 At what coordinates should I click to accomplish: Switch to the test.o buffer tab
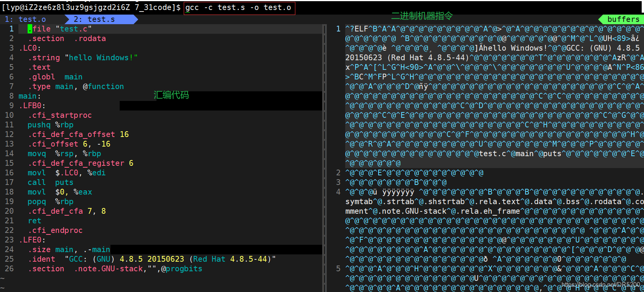click(x=25, y=19)
